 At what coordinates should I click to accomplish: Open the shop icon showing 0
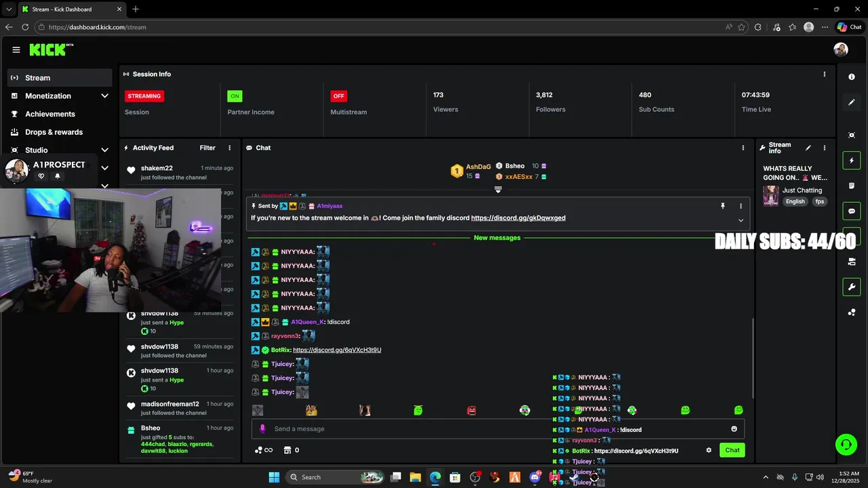pos(292,450)
